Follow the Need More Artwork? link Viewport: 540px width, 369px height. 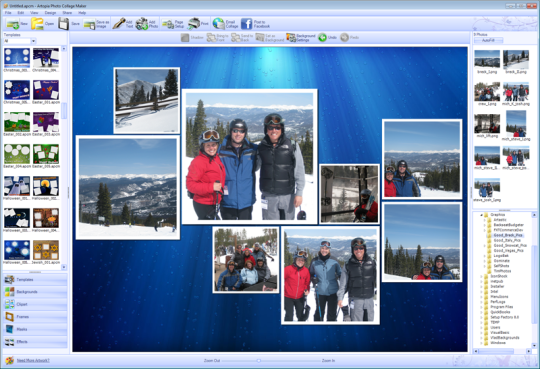pyautogui.click(x=33, y=360)
